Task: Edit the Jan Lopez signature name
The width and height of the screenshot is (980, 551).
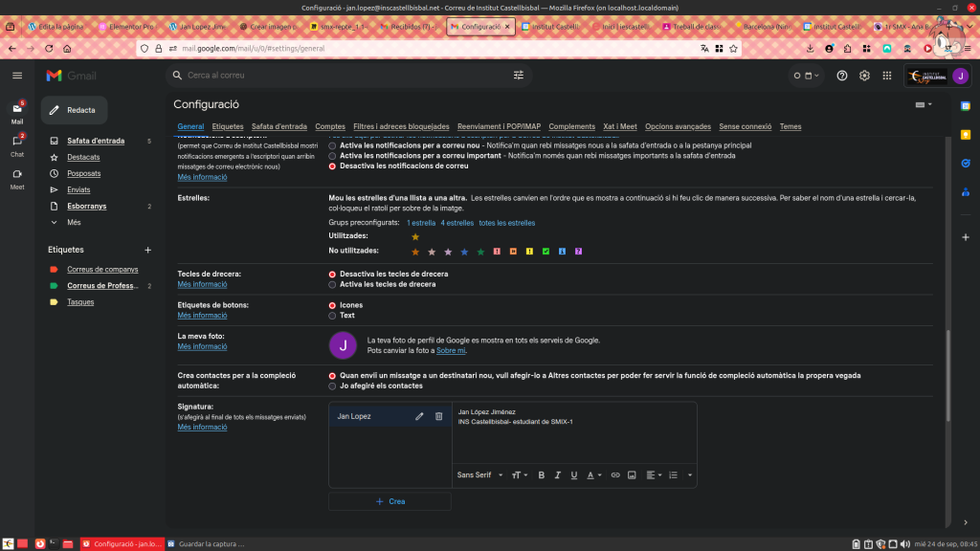Action: coord(419,416)
